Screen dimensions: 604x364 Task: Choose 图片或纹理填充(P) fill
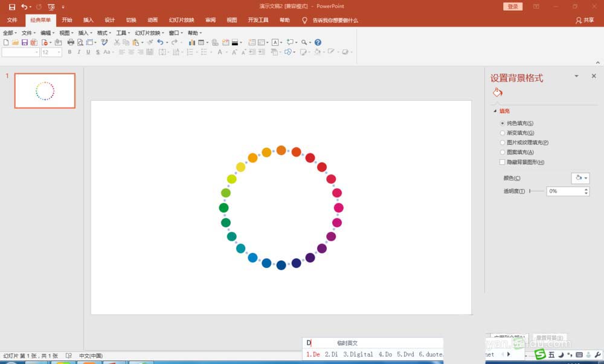(x=503, y=142)
